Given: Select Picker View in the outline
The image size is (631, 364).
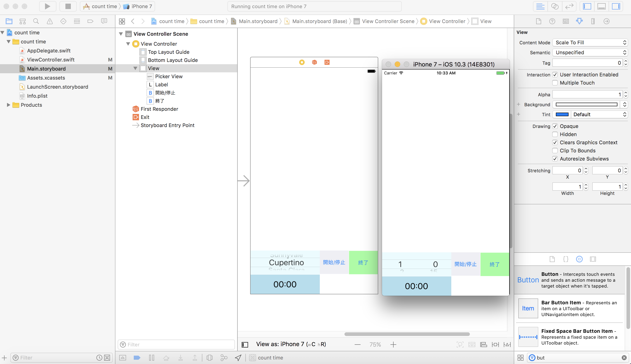Looking at the screenshot, I should 169,76.
